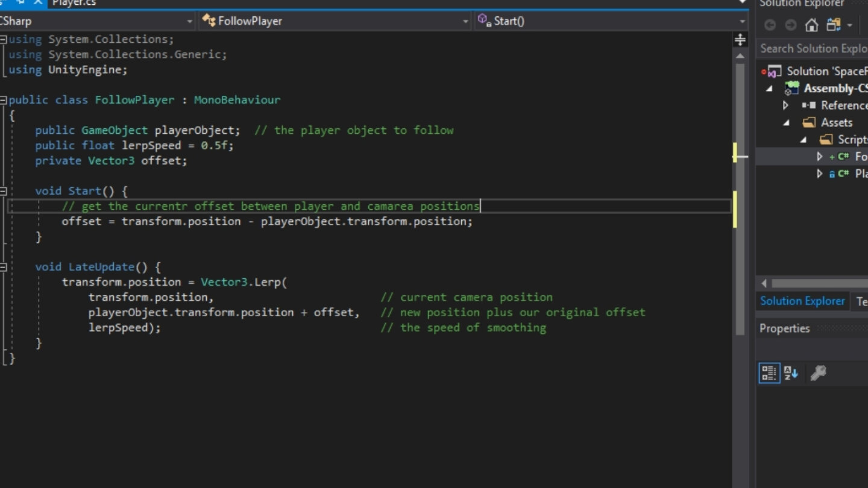Click the Start() dropdown method icon
This screenshot has height=488, width=868.
tap(483, 20)
